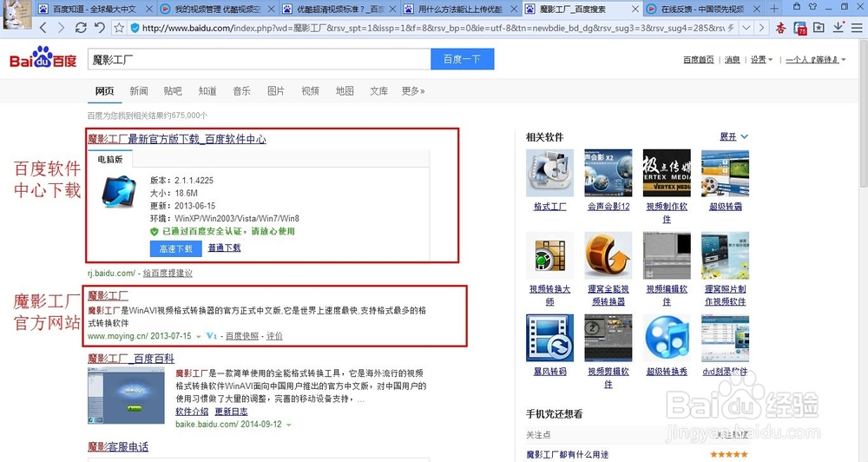Click the skin shirt icon in title bar
Screen dimensions: 868x462
pos(812,7)
